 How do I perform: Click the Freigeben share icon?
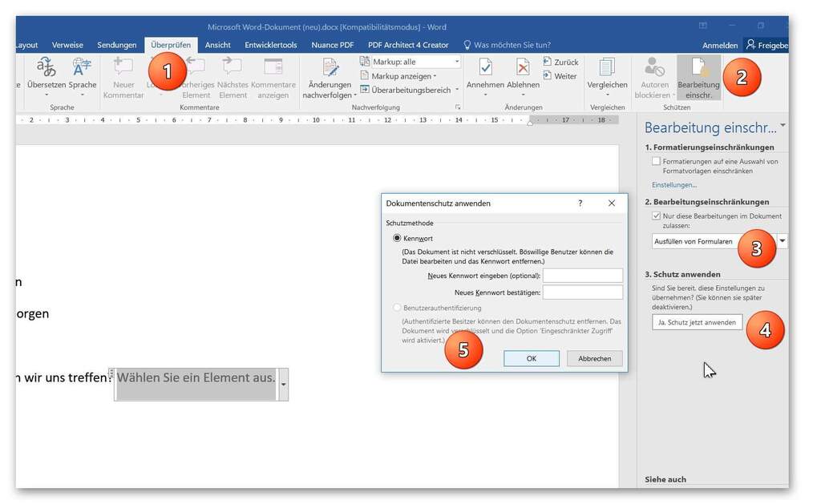tap(750, 45)
